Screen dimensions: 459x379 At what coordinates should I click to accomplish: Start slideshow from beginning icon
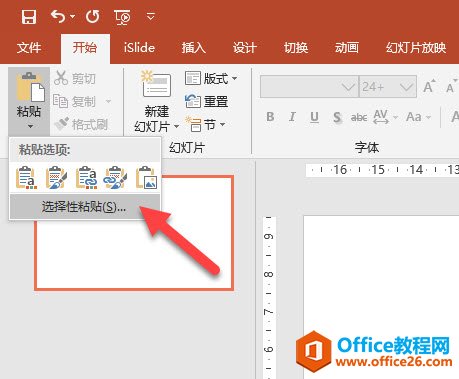[122, 17]
